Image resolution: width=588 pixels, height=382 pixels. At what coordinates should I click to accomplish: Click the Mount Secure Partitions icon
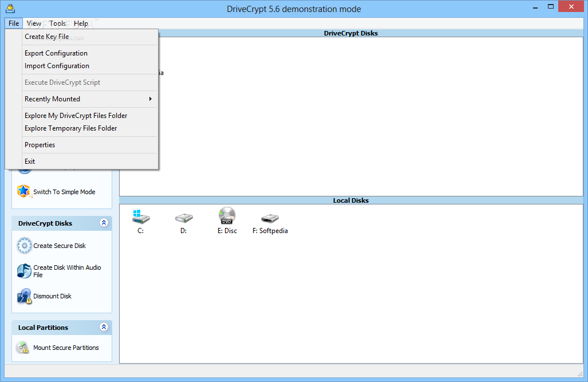[x=23, y=348]
